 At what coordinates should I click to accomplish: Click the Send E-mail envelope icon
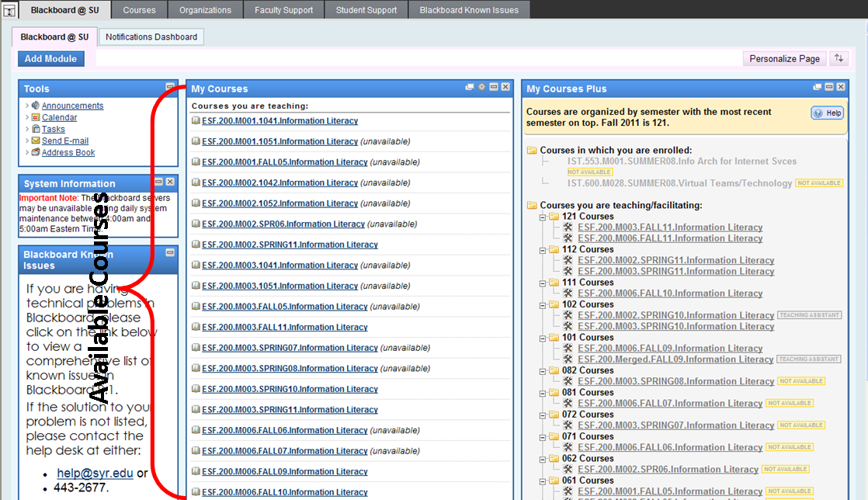(x=36, y=141)
